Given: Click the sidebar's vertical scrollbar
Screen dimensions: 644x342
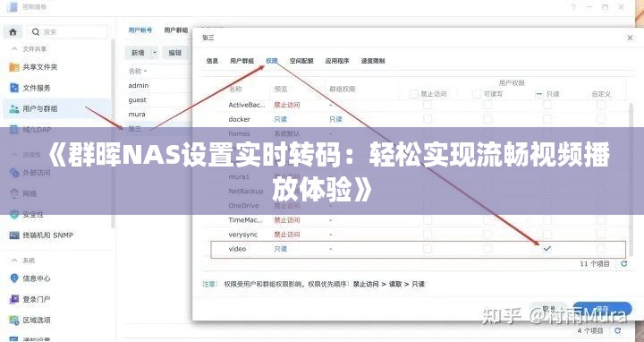Looking at the screenshot, I should pyautogui.click(x=113, y=133).
